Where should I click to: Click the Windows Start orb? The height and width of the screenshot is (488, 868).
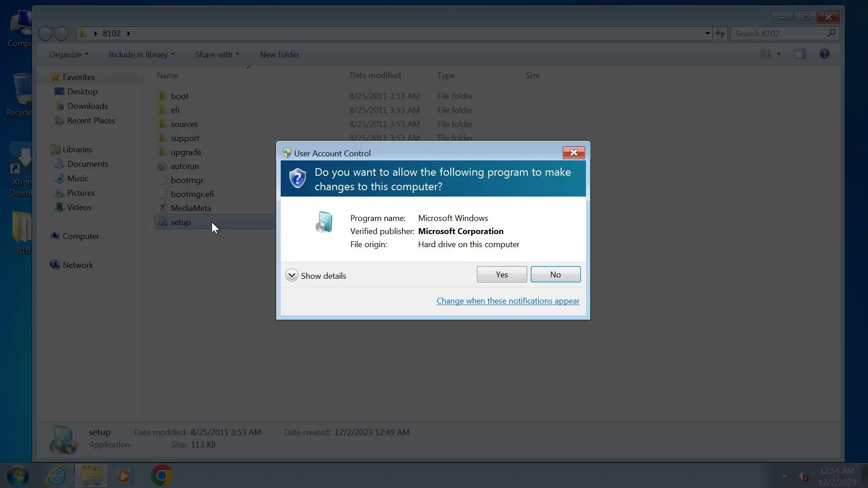(18, 476)
